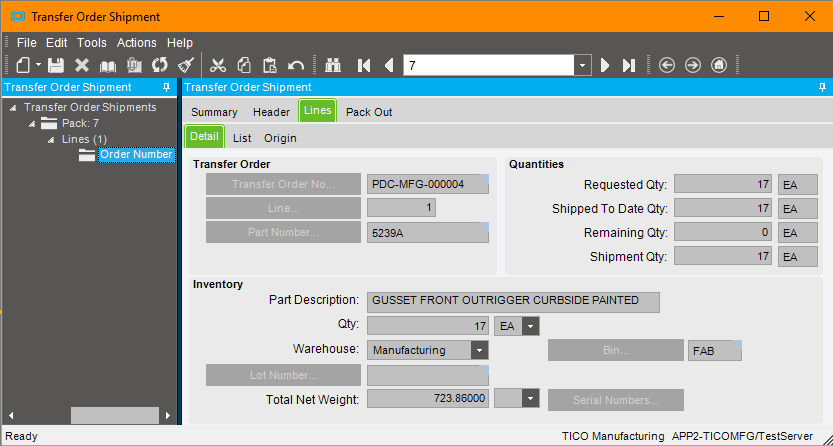Click the tree panel scroll left arrow
This screenshot has height=446, width=833.
[11, 416]
